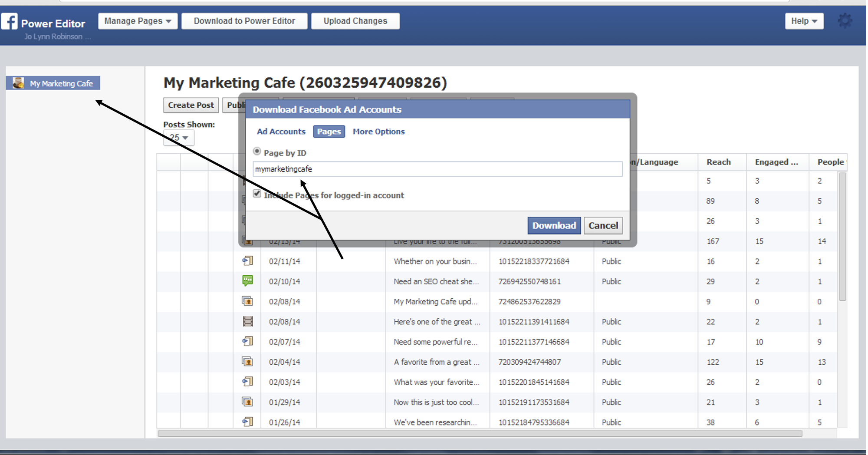This screenshot has width=868, height=455.
Task: Click the date cell 02/11/14
Action: coord(284,261)
